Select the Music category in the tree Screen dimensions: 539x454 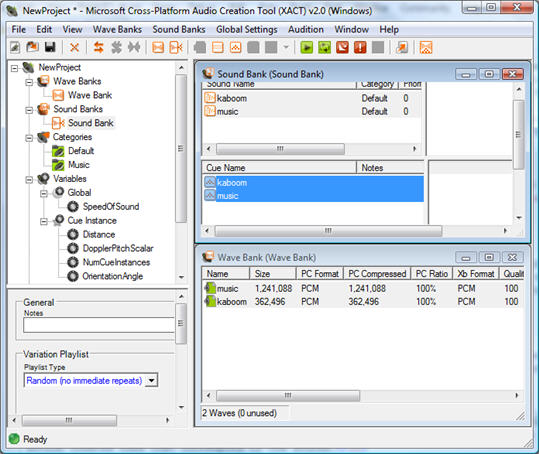point(79,165)
